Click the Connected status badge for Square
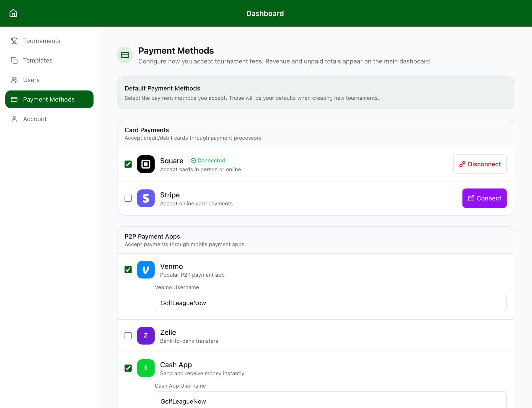Viewport: 532px width, 408px height. 208,161
